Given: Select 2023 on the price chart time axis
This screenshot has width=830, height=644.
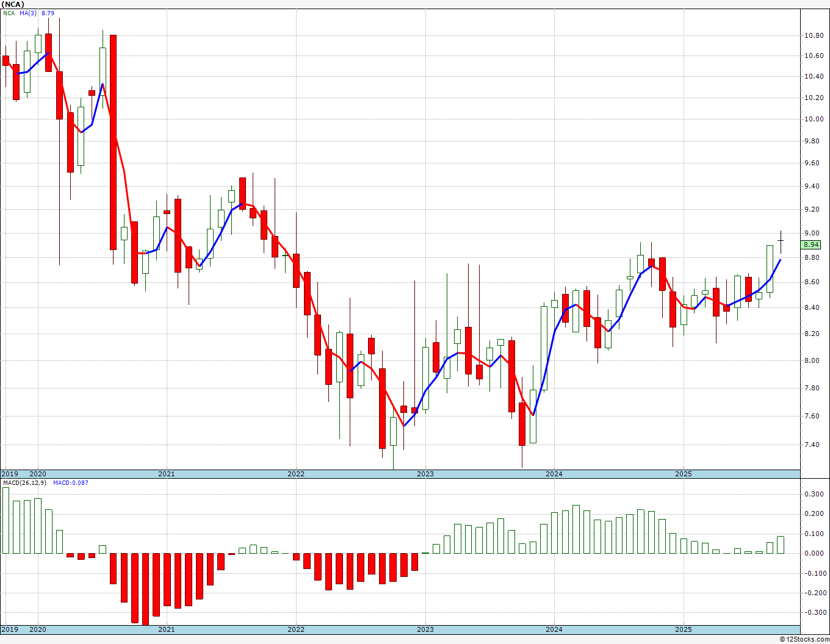Looking at the screenshot, I should pos(425,474).
